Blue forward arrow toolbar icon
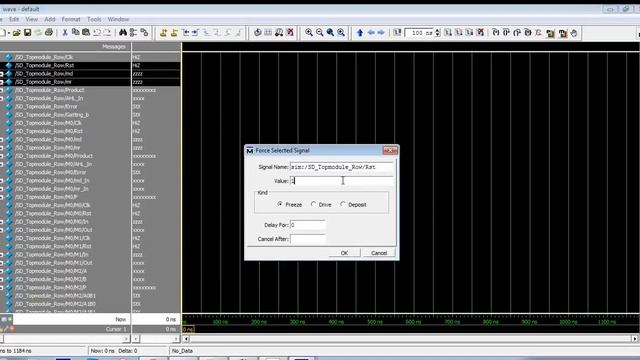This screenshot has height=360, width=640. 381,33
